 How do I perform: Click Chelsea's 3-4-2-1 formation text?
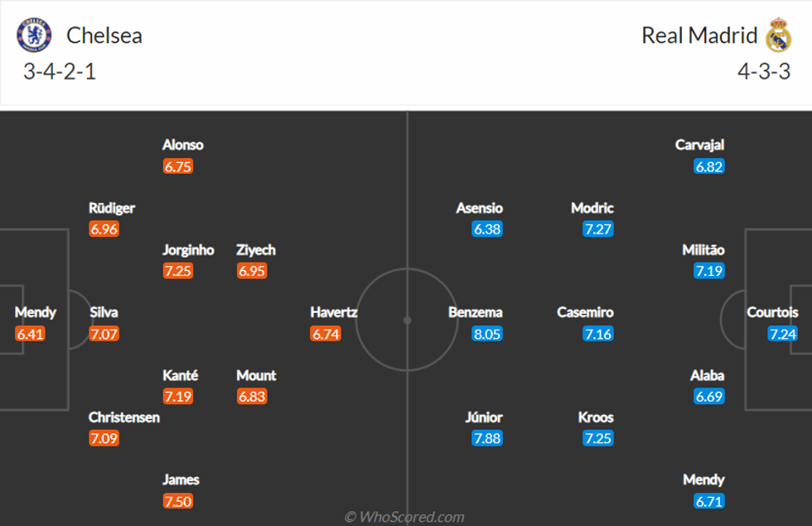[60, 72]
